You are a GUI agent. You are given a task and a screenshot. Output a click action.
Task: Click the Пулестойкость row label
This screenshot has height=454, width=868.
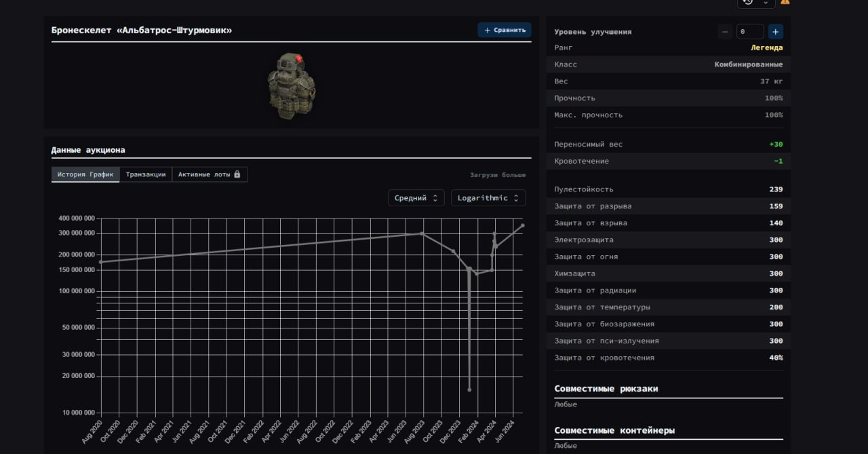(584, 189)
